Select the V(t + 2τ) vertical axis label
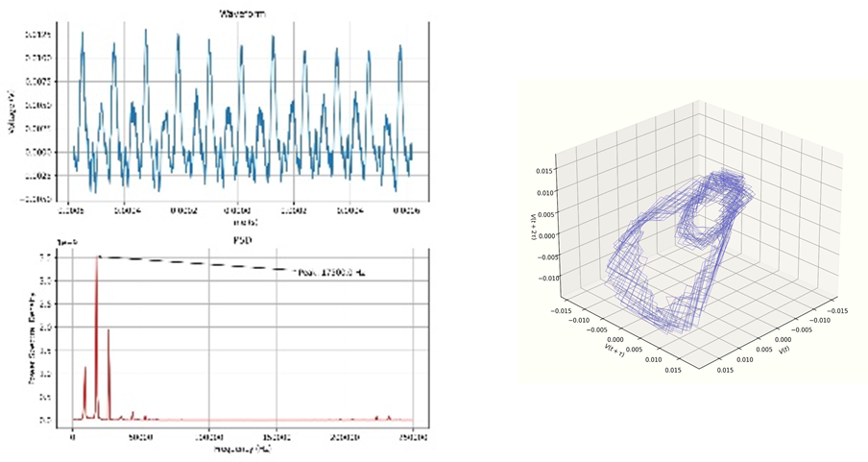This screenshot has width=868, height=462. [534, 226]
